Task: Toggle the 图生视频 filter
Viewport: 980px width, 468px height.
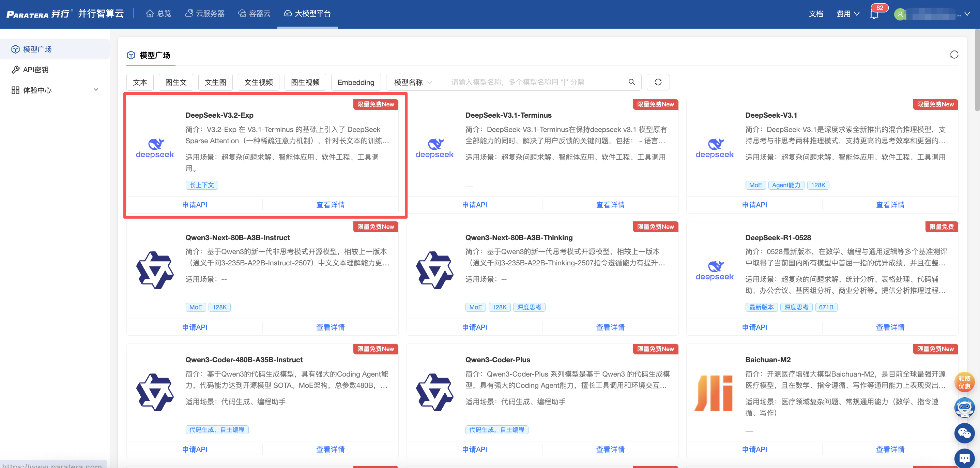Action: point(305,82)
